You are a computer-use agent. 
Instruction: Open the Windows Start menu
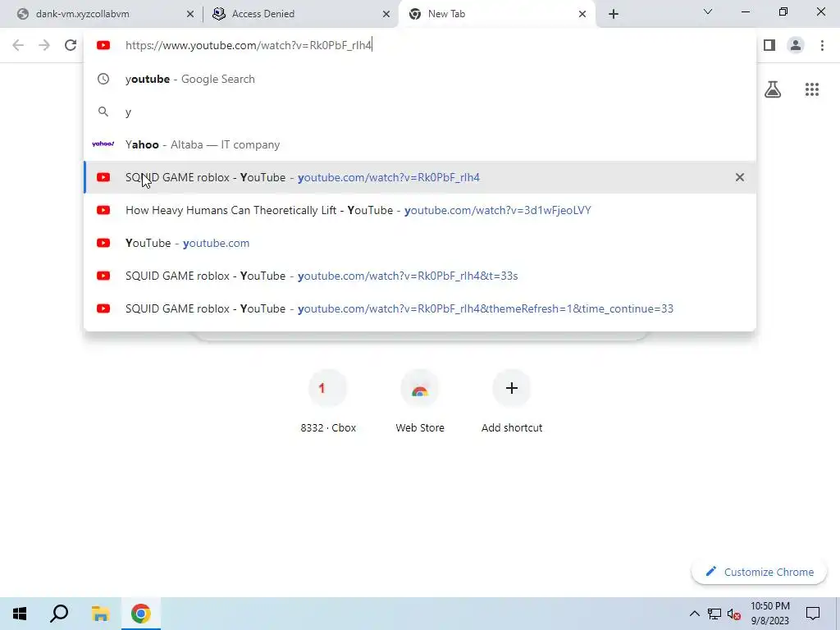point(20,614)
